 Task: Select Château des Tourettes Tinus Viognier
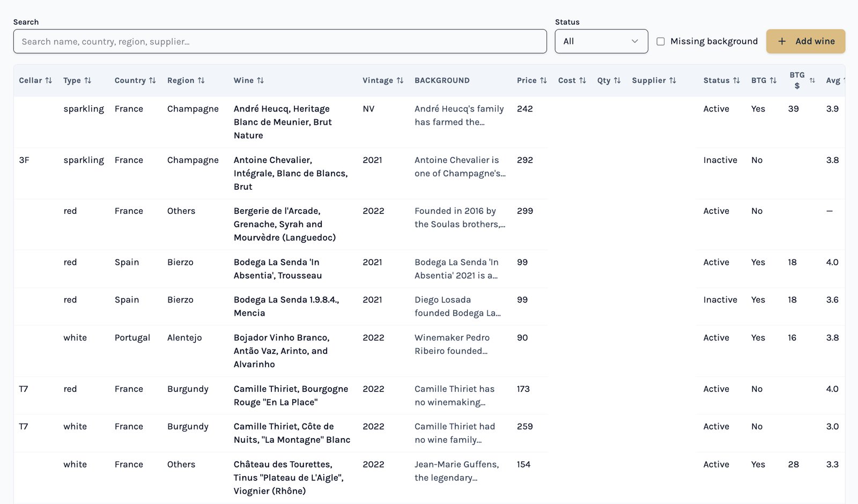289,478
